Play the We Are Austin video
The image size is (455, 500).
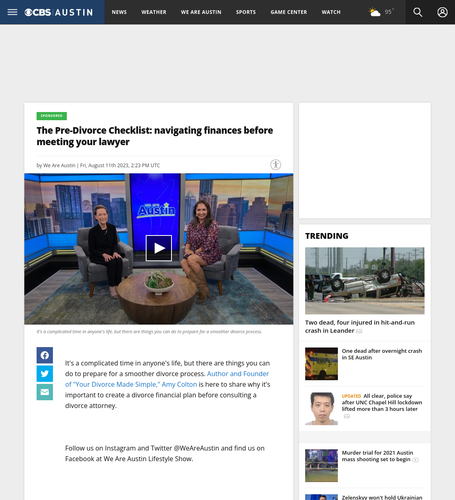click(159, 248)
